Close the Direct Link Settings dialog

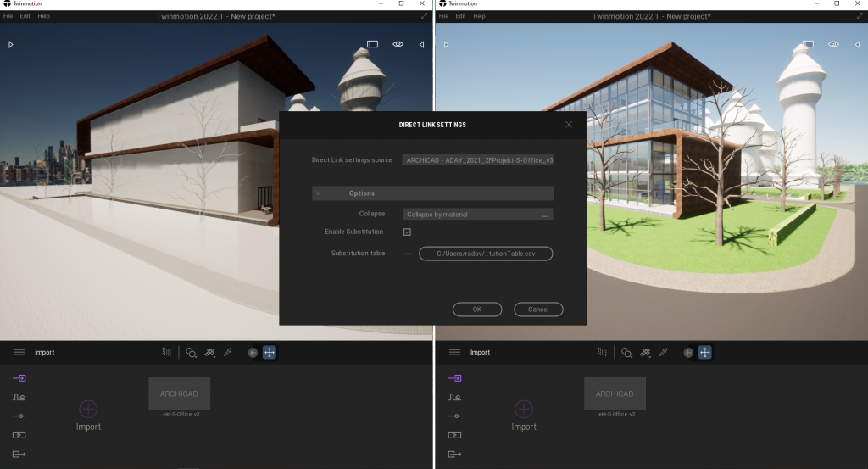(569, 125)
